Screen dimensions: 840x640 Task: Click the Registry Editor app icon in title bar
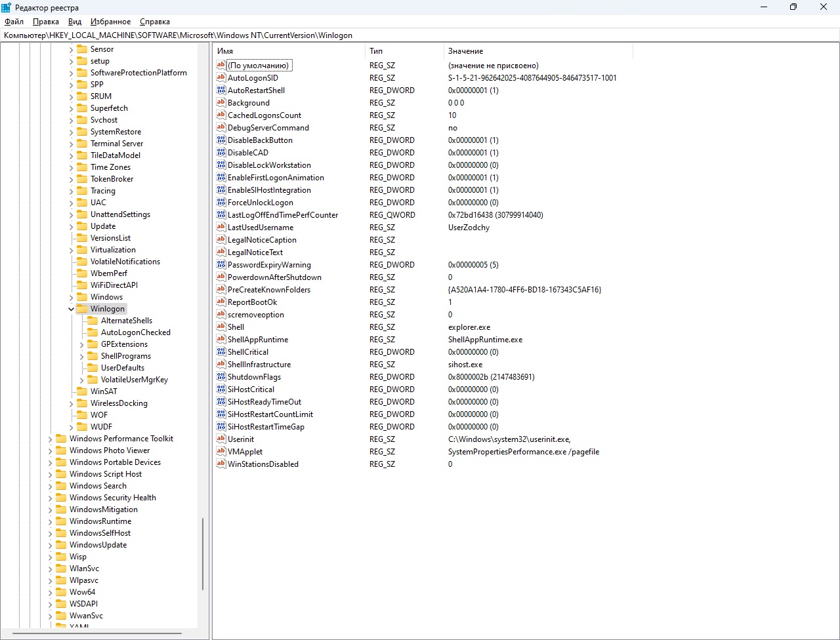[7, 7]
